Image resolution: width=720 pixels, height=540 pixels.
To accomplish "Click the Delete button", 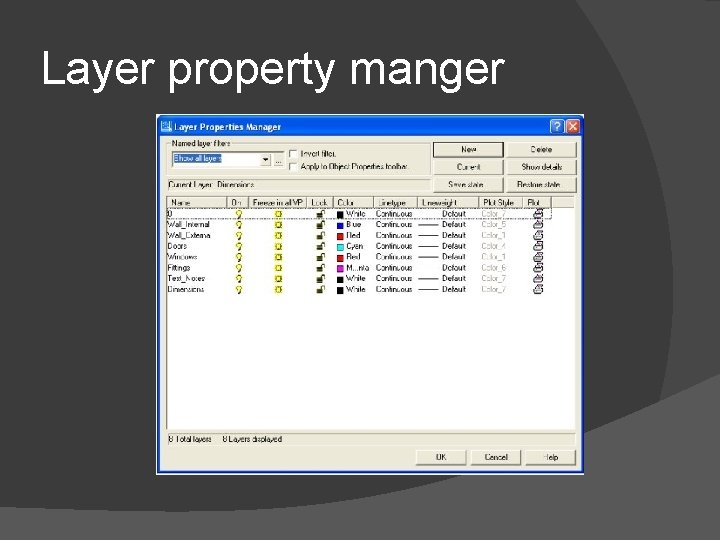I will tap(541, 150).
